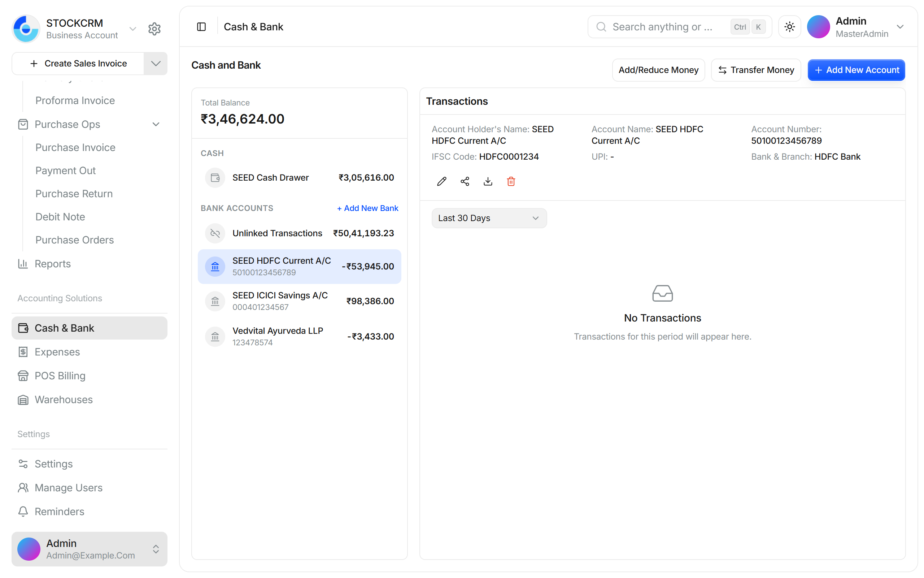Screen dimensions: 924x578
Task: Click the Add/Reduce Money button
Action: pos(658,70)
